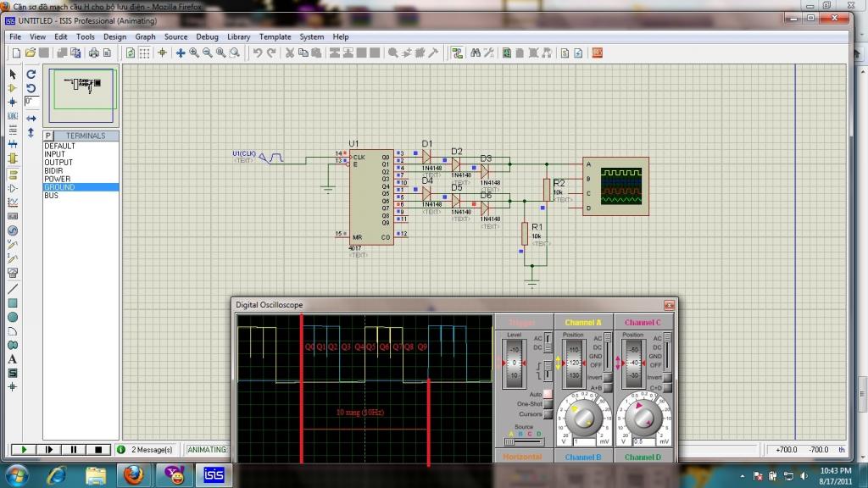Toggle Invert for Channel A
Viewport: 868px width, 488px height.
(x=606, y=377)
